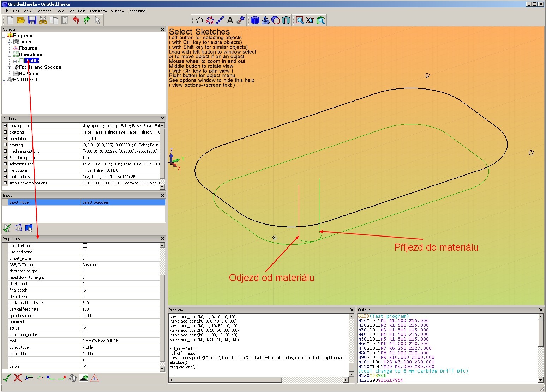Screen dimensions: 546x392
Task: Click the red Undo arrow icon
Action: point(76,20)
